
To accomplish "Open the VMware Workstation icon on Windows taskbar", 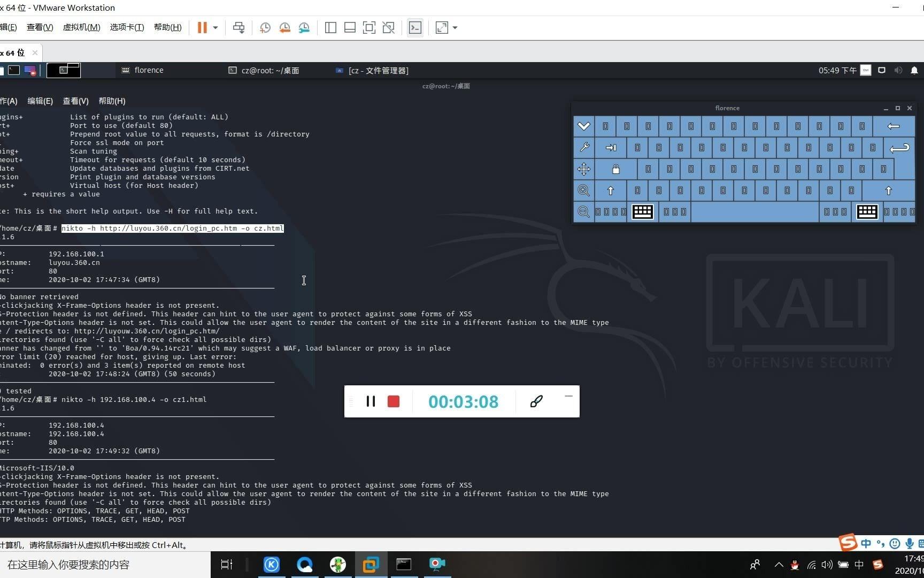I will click(x=371, y=564).
